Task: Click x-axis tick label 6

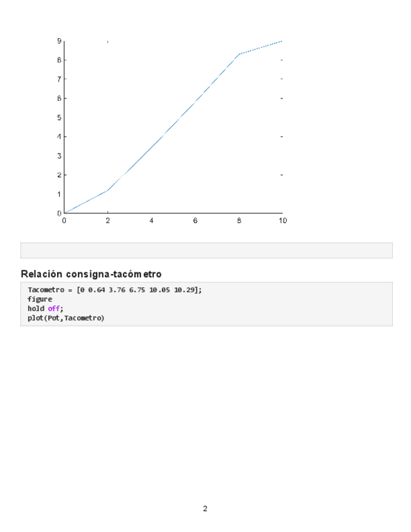Action: click(x=195, y=221)
